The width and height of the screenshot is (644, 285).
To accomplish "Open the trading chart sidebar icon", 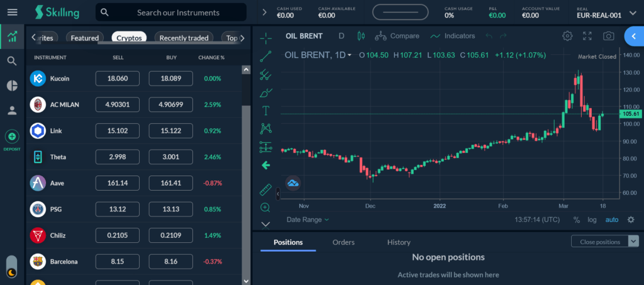I will coord(13,36).
